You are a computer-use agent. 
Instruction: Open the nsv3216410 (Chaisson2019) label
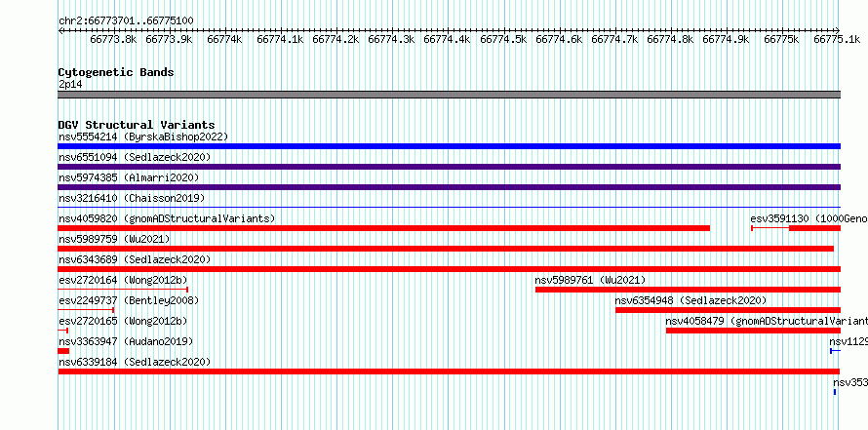coord(132,198)
